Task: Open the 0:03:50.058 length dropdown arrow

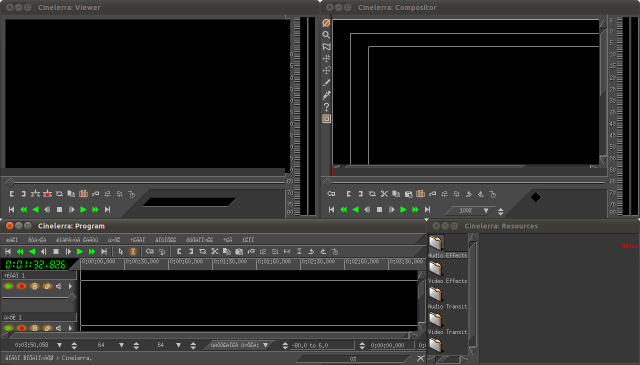Action: pyautogui.click(x=60, y=345)
